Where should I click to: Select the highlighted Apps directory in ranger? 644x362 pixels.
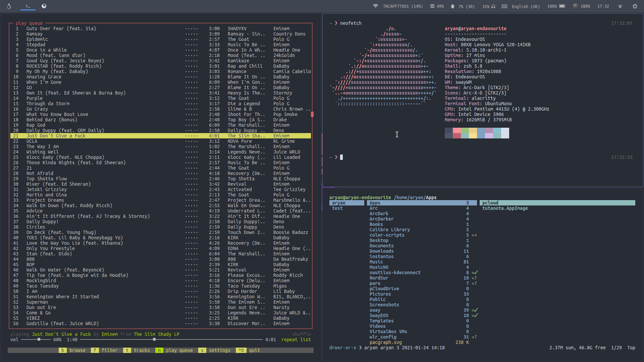coord(422,203)
